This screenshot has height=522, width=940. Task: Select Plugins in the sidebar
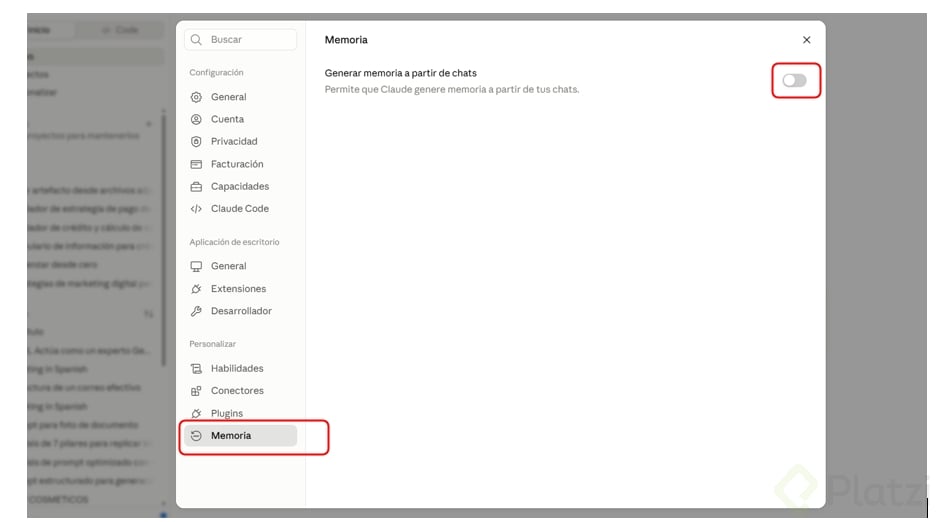click(x=240, y=414)
